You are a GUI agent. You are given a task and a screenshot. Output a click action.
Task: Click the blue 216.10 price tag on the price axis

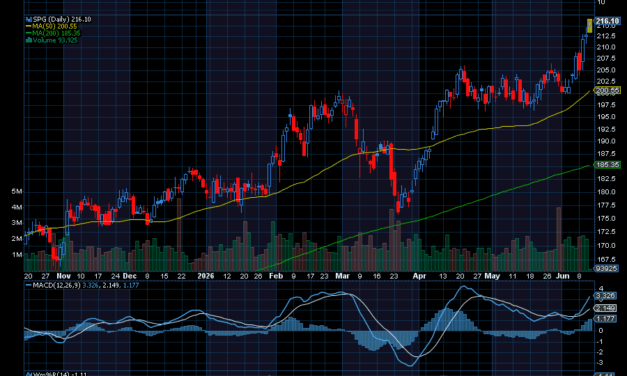point(607,21)
